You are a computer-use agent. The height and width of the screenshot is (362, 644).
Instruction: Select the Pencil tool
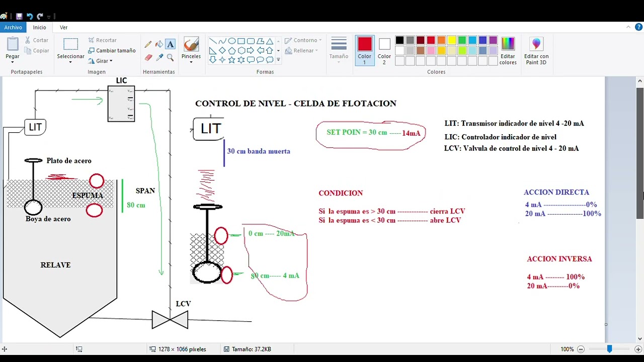click(148, 44)
